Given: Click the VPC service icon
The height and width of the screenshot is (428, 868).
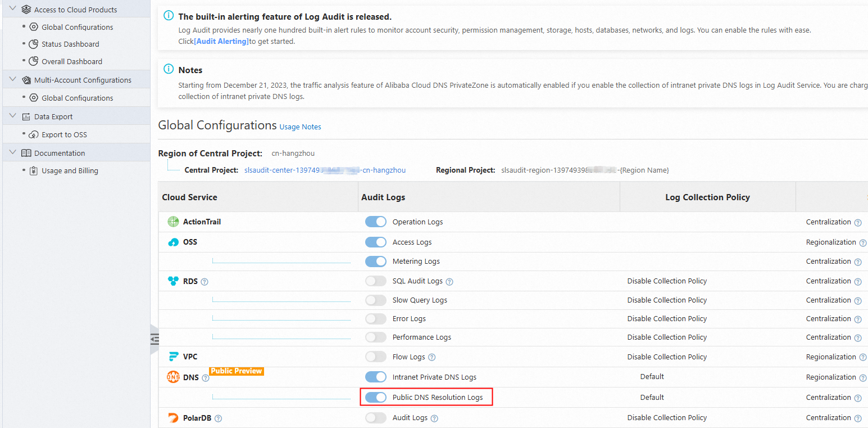Looking at the screenshot, I should coord(172,357).
